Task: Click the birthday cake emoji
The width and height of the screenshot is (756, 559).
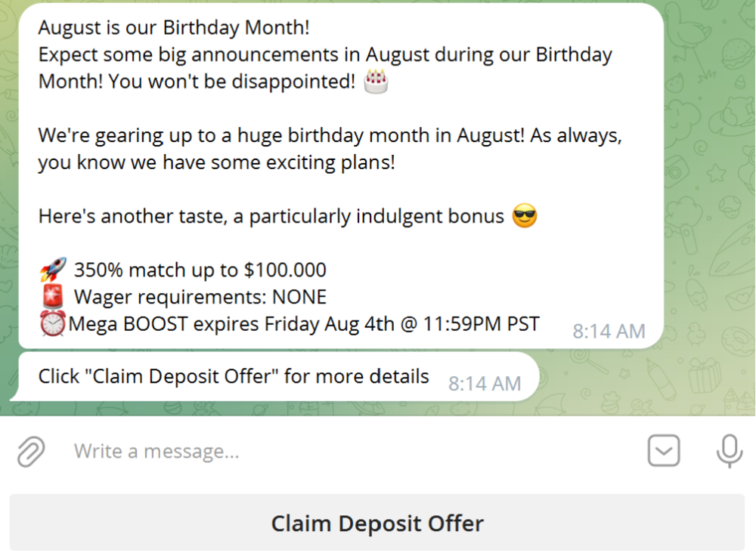Action: pyautogui.click(x=376, y=82)
